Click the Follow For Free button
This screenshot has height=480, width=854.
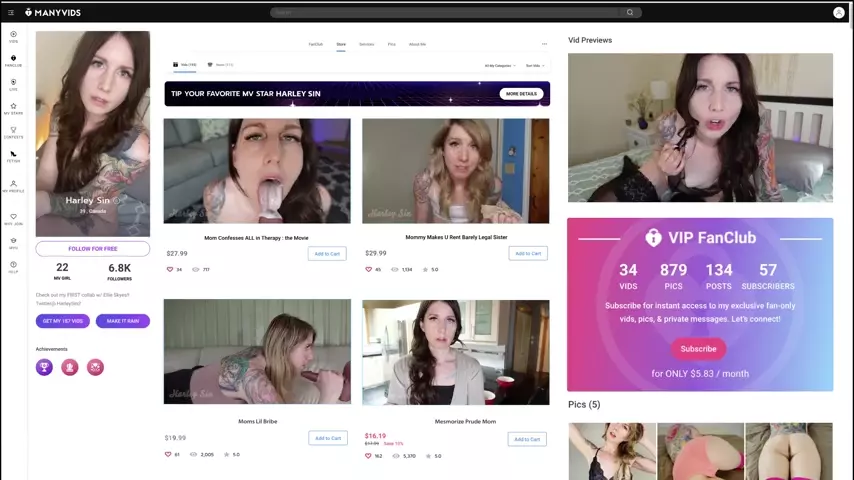point(92,248)
